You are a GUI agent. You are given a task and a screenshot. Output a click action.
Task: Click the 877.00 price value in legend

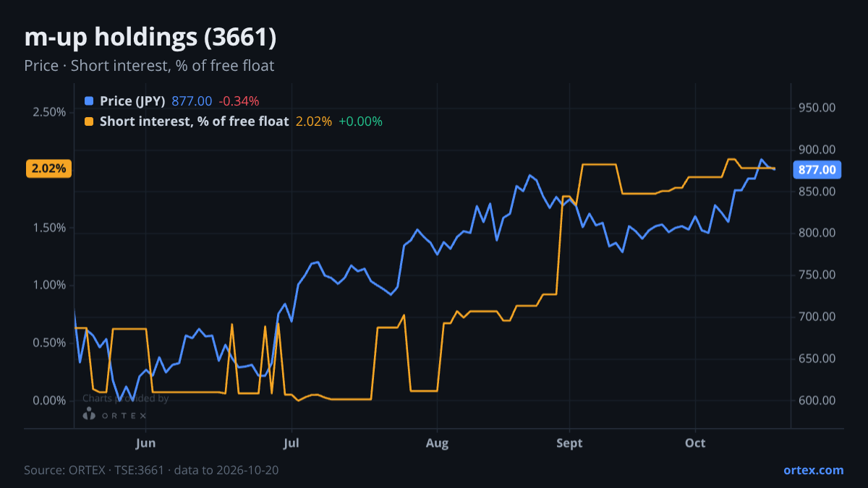(192, 101)
